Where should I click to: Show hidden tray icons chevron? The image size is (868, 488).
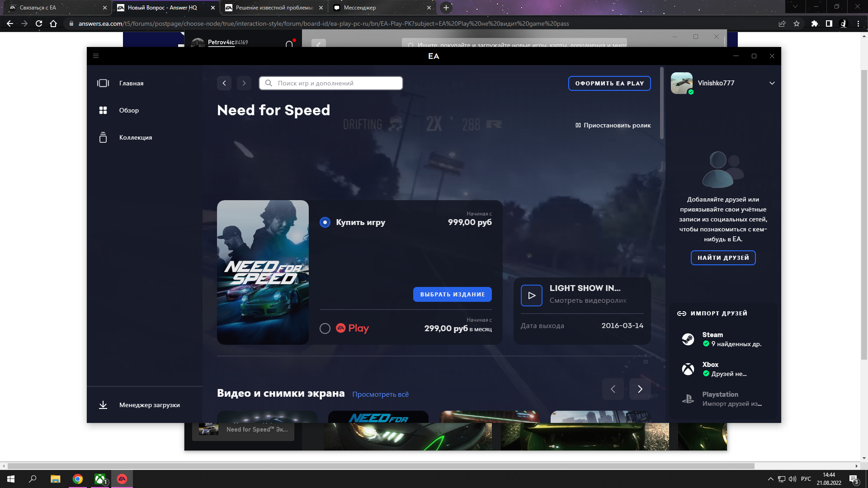770,479
